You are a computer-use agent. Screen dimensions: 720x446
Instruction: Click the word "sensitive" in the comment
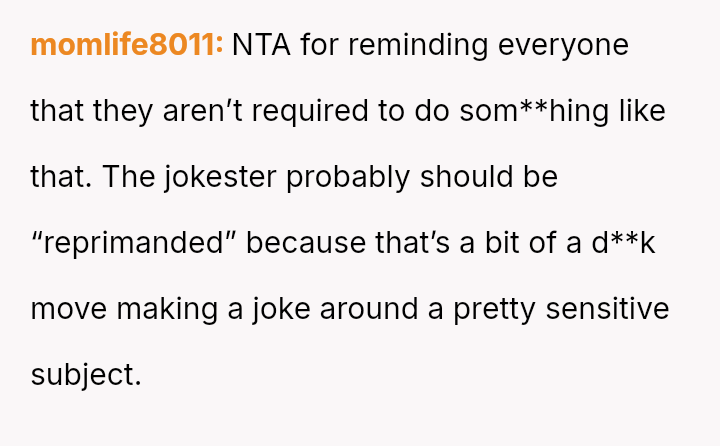pyautogui.click(x=610, y=309)
